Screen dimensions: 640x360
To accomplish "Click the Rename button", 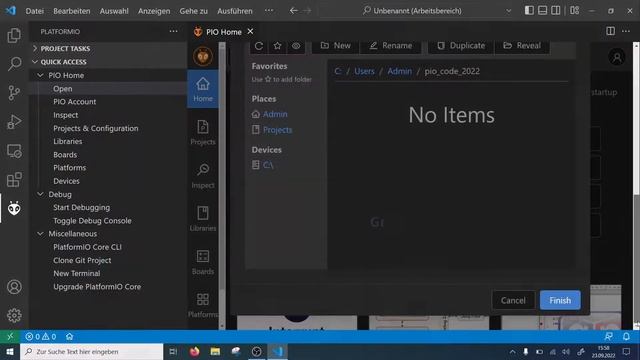I will pos(391,46).
